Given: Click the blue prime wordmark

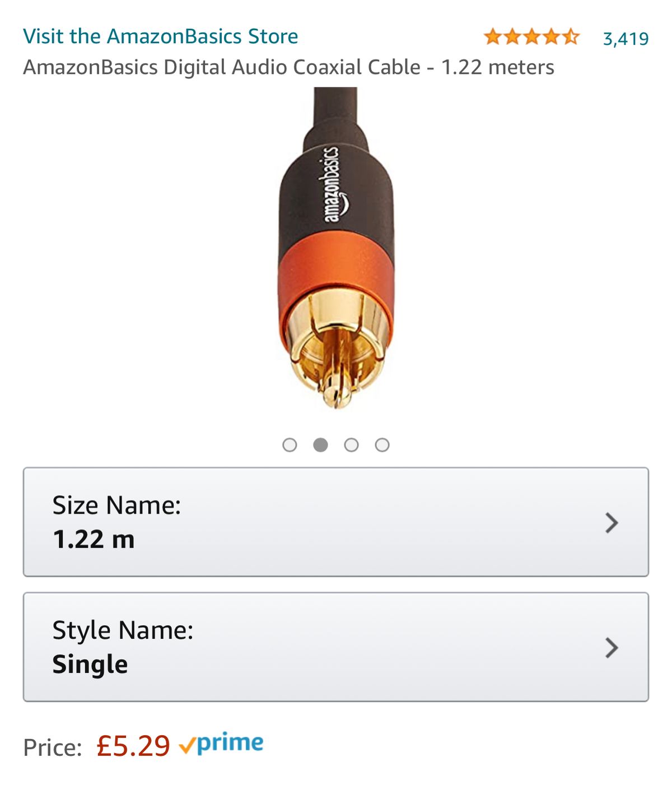Looking at the screenshot, I should point(230,744).
